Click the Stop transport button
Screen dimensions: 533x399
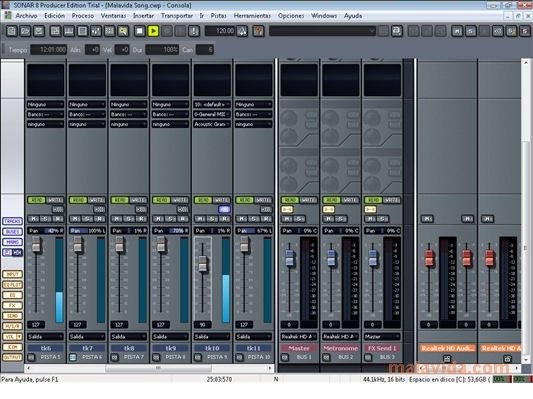pyautogui.click(x=139, y=31)
